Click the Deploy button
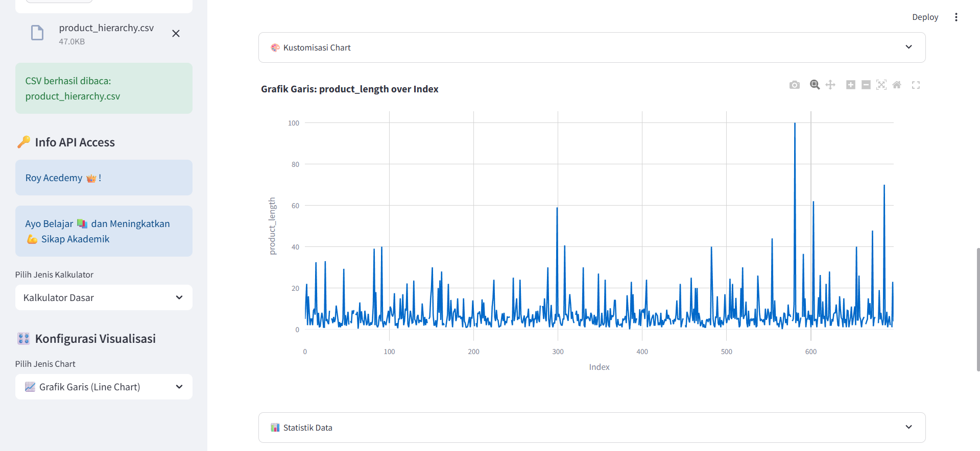This screenshot has width=980, height=451. pos(925,17)
